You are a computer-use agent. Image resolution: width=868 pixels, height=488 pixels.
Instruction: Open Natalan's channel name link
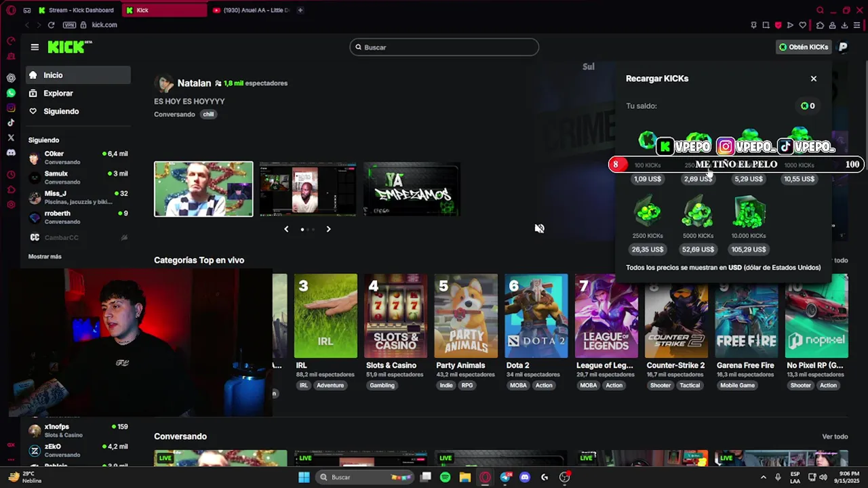point(194,83)
